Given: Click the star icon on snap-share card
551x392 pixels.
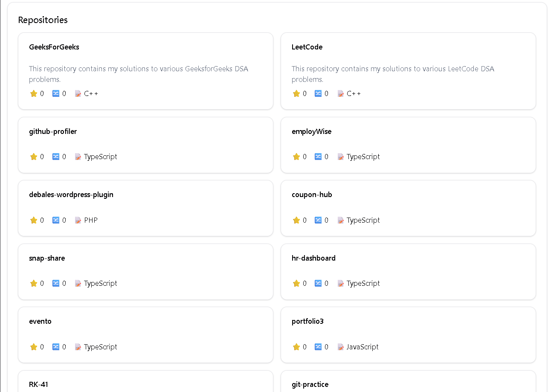Looking at the screenshot, I should [x=34, y=283].
